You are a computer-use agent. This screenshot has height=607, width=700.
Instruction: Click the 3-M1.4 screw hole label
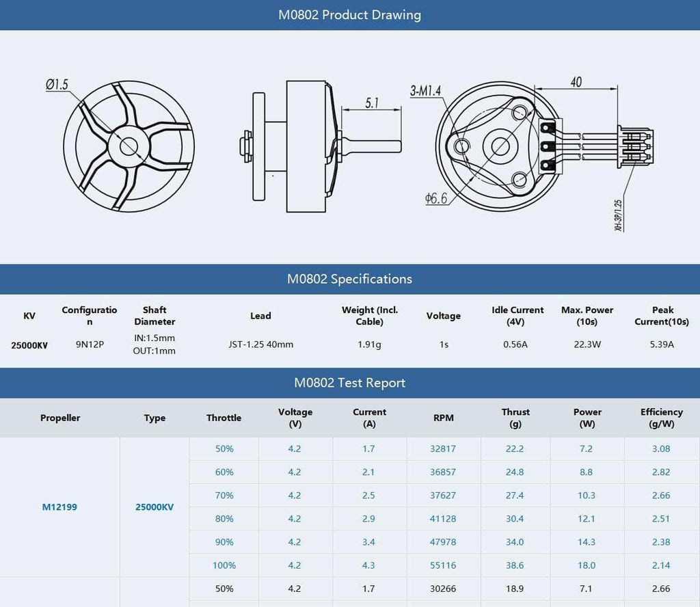tap(426, 91)
